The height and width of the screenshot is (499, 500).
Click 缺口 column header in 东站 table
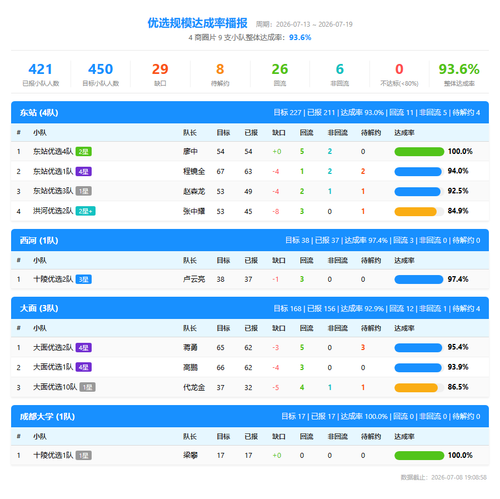pyautogui.click(x=279, y=133)
